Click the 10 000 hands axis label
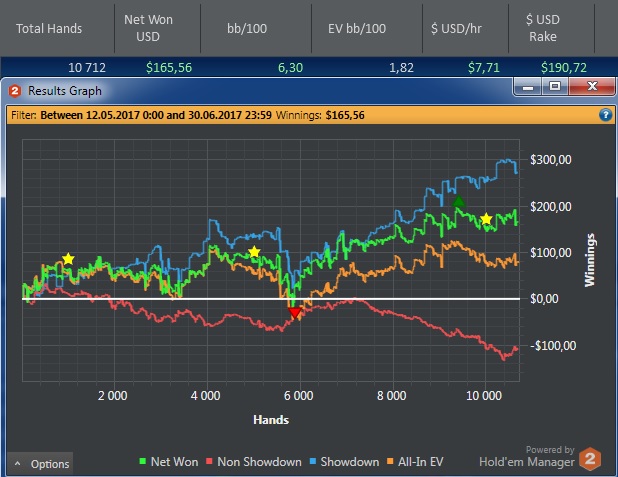This screenshot has width=618, height=477. tap(484, 395)
